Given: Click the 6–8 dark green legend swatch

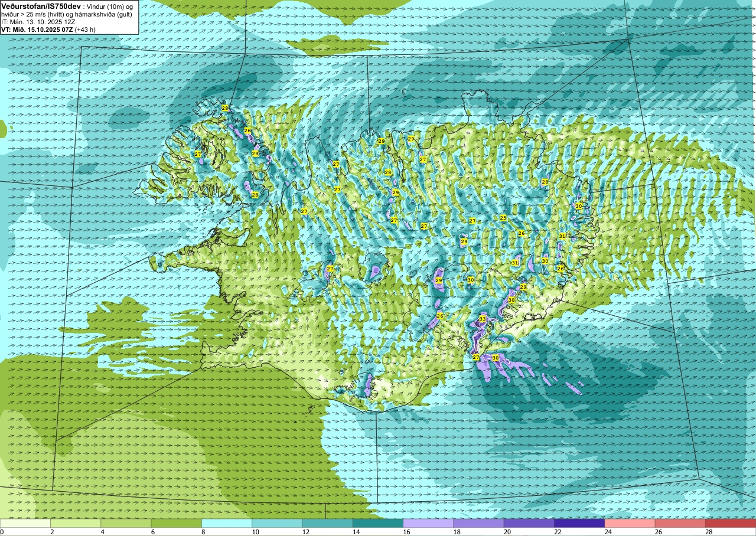Looking at the screenshot, I should [177, 523].
